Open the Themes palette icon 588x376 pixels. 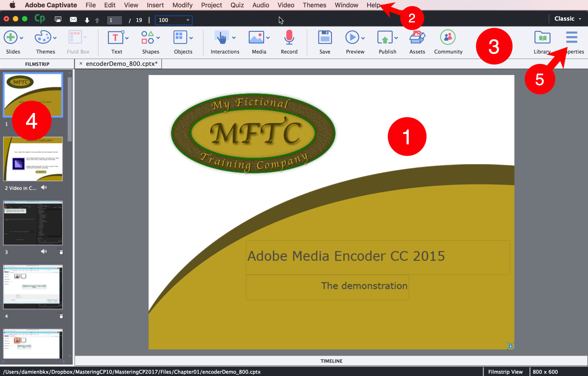43,37
